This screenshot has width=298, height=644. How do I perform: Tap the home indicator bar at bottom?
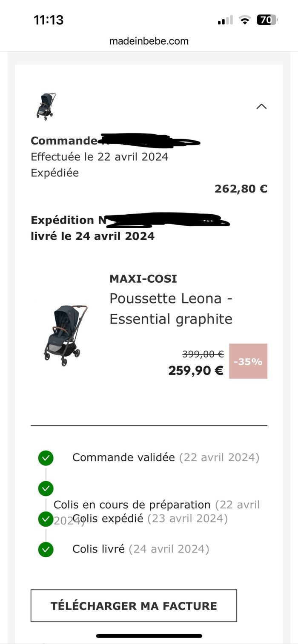coord(149,636)
